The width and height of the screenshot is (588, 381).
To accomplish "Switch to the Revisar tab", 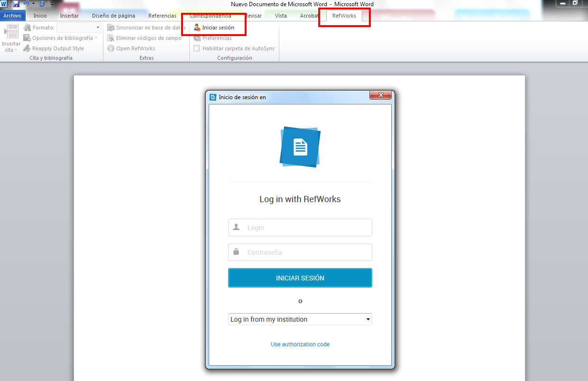I will [x=253, y=16].
